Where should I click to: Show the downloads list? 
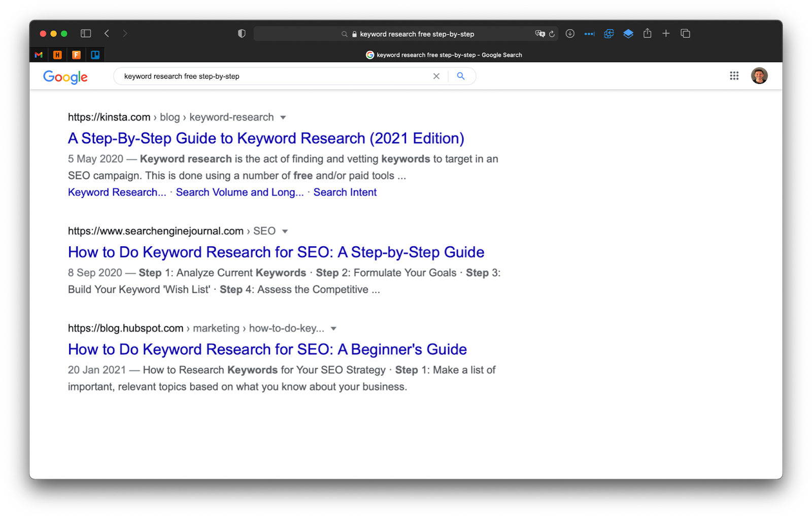(570, 34)
